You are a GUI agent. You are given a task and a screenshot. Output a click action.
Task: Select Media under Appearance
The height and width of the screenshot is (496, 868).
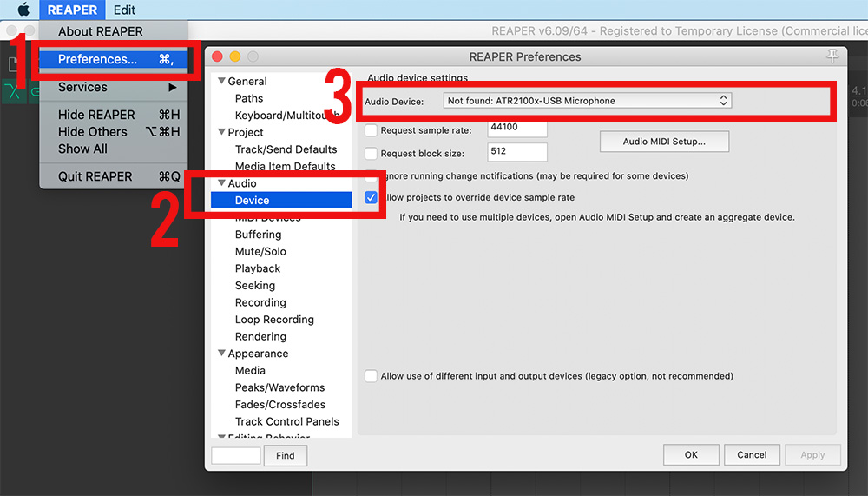point(250,370)
